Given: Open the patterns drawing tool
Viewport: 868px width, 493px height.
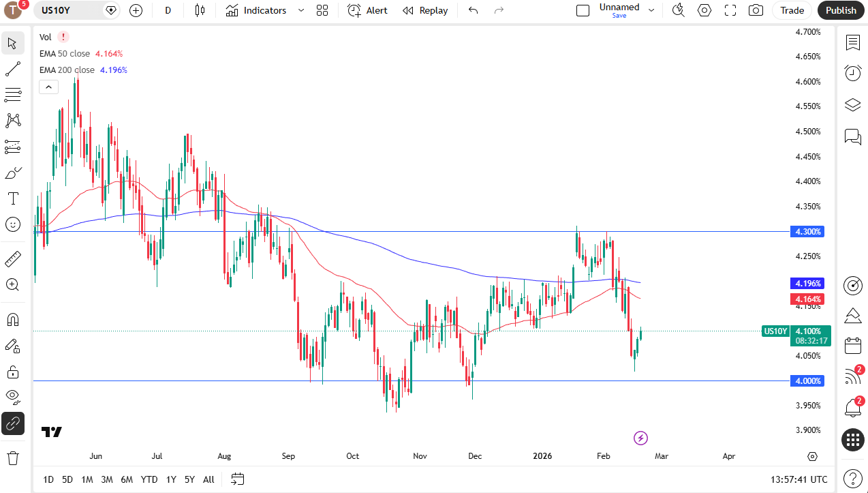Looking at the screenshot, I should (x=12, y=121).
